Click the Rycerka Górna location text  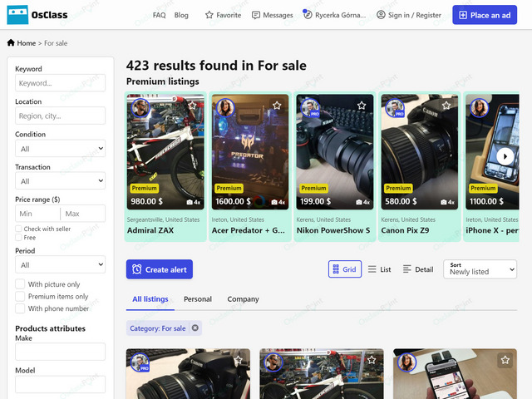pyautogui.click(x=340, y=15)
